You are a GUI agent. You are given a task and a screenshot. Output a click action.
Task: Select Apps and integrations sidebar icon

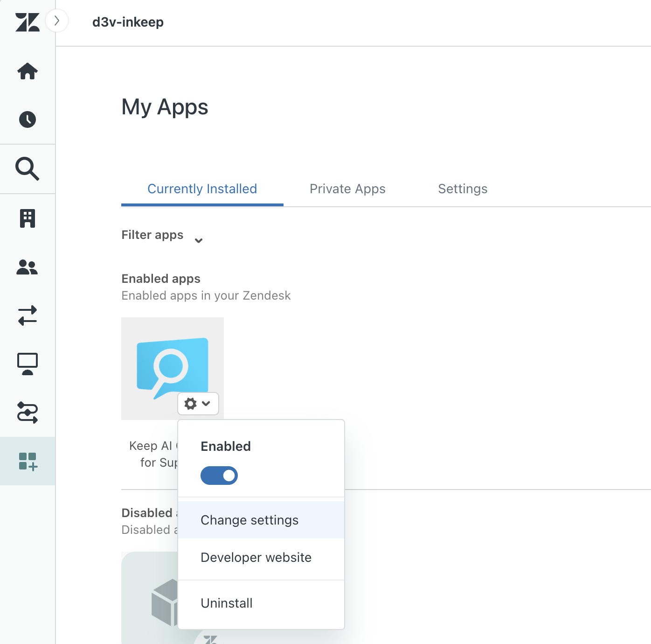coord(28,461)
